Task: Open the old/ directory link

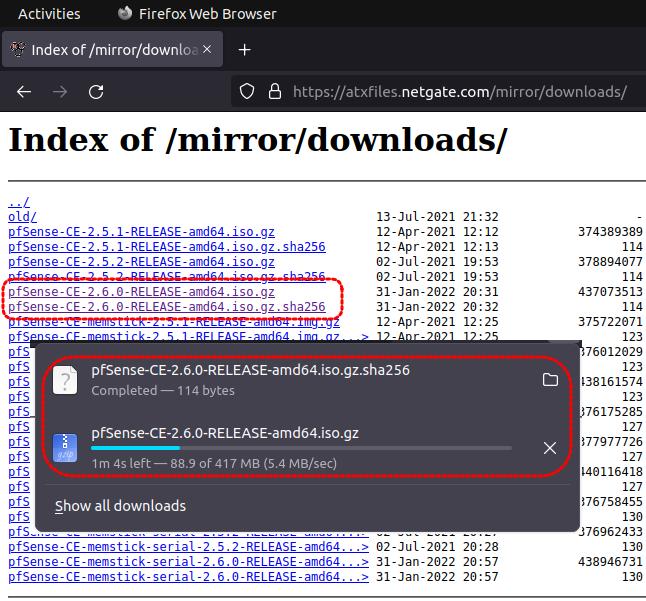Action: [22, 217]
